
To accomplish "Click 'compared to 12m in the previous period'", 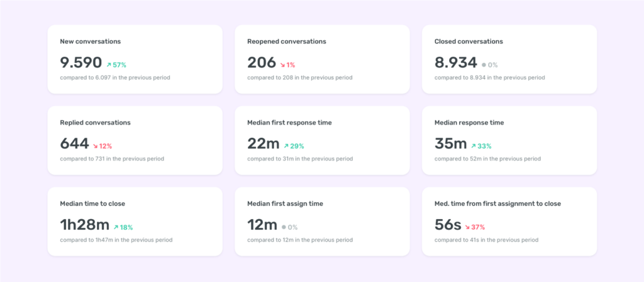I will [300, 240].
